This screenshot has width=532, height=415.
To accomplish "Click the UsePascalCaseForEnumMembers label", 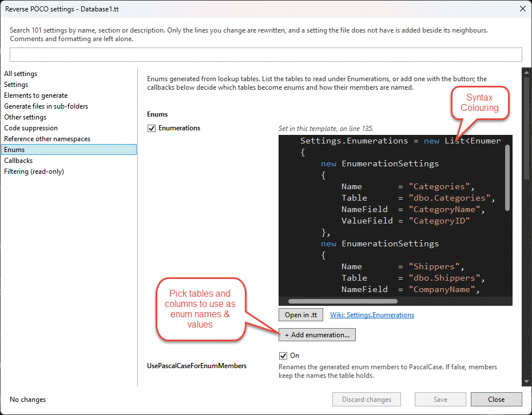I will coord(197,366).
